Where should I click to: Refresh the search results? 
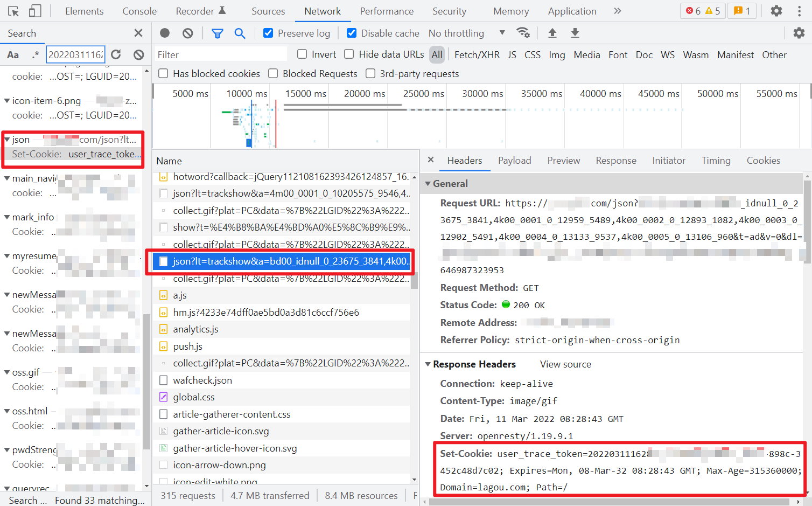pos(116,54)
